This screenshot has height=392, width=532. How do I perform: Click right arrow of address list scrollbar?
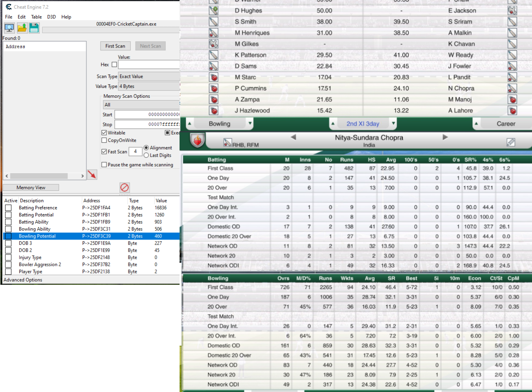(83, 176)
